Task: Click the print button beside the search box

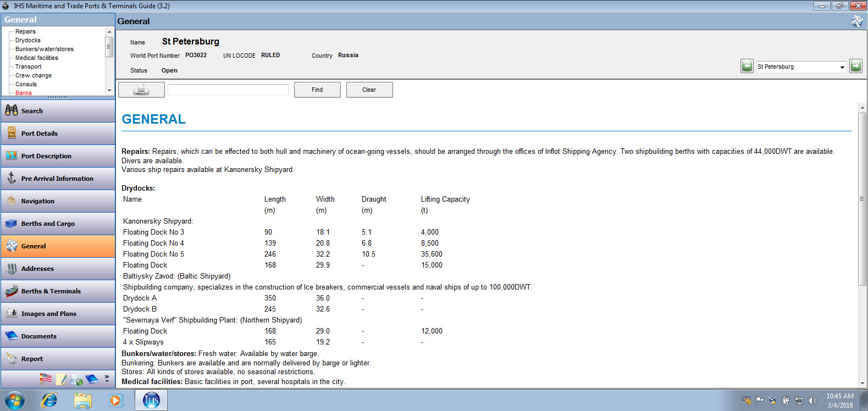Action: coord(141,90)
